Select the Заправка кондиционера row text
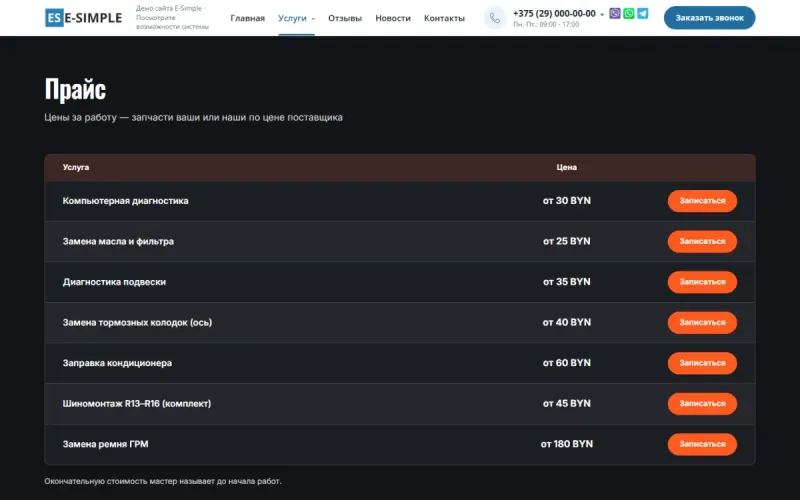 pos(117,363)
